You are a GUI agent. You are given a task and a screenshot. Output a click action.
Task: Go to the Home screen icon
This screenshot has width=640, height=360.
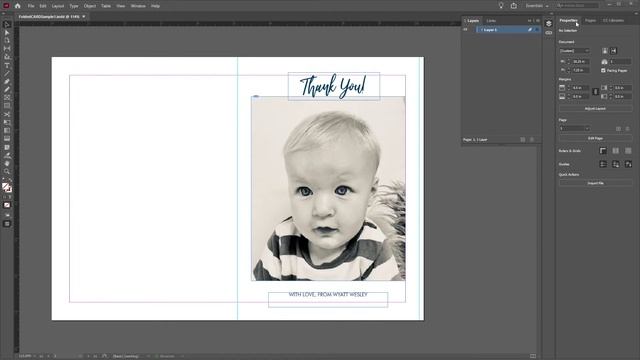(x=18, y=6)
